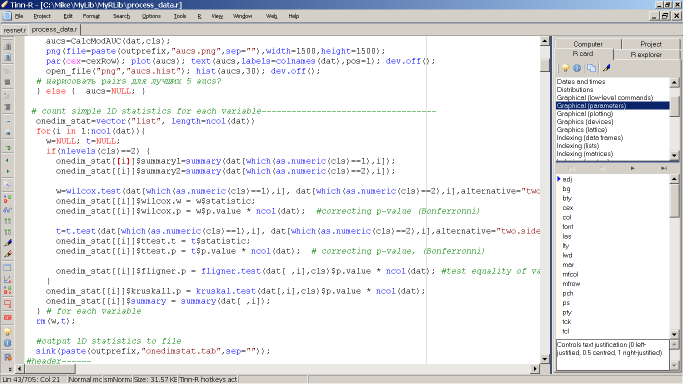Open the View menu
Image resolution: width=683 pixels, height=384 pixels.
[217, 16]
